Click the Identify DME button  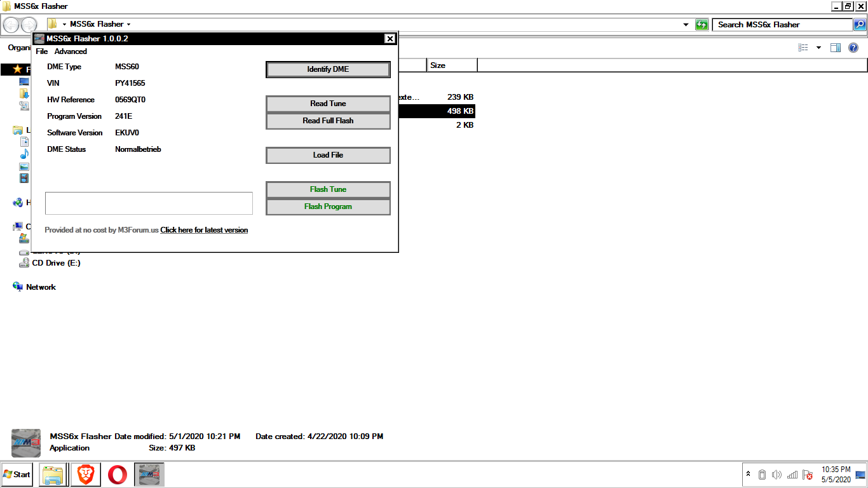tap(328, 69)
